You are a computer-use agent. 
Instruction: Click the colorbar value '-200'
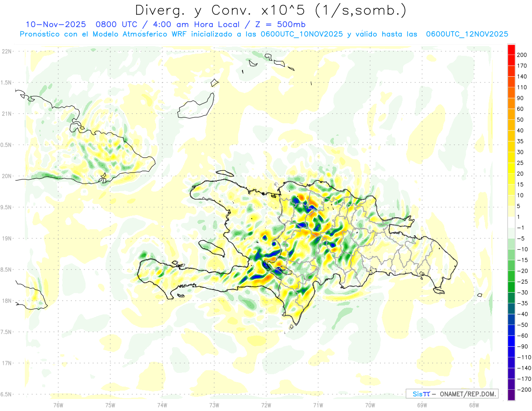(x=523, y=389)
